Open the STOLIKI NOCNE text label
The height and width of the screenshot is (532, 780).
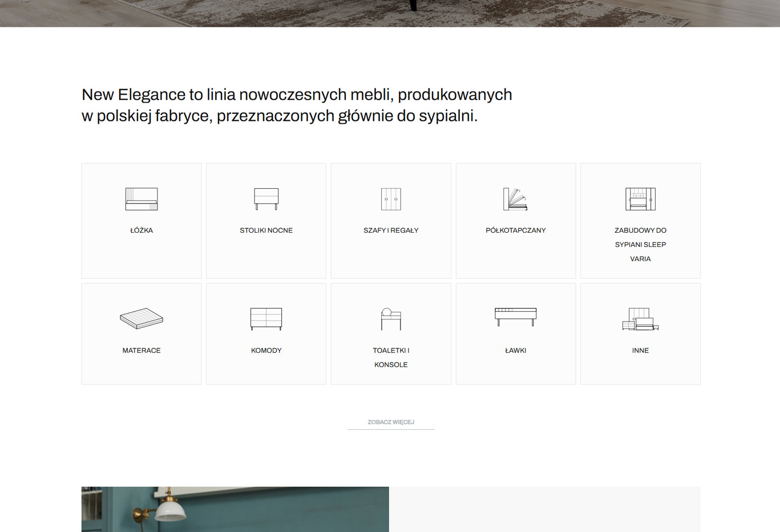point(266,230)
